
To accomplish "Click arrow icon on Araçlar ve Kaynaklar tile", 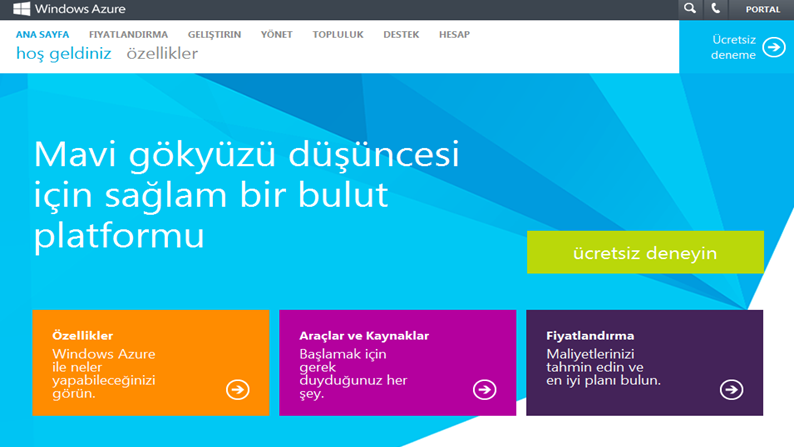I will 485,389.
